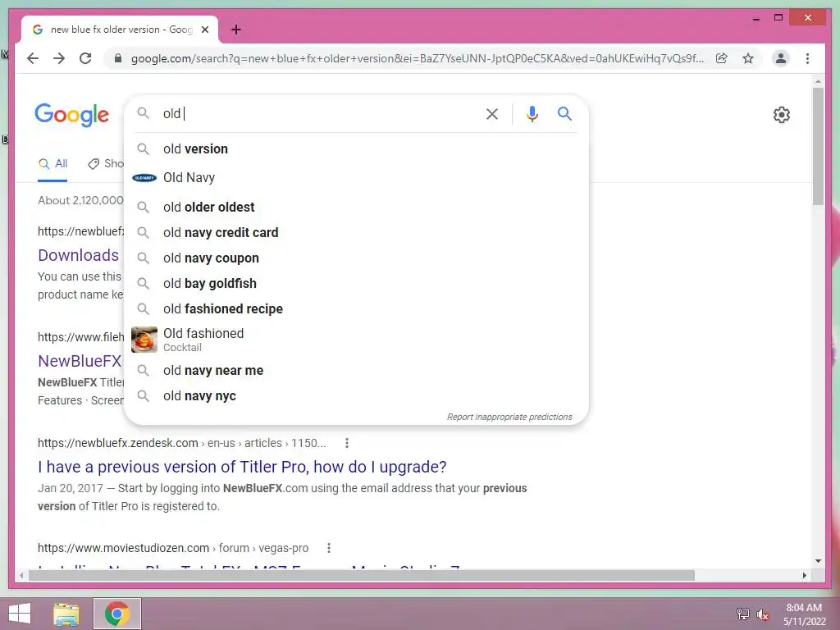The height and width of the screenshot is (630, 840).
Task: Bookmark this page with the star icon
Action: (748, 58)
